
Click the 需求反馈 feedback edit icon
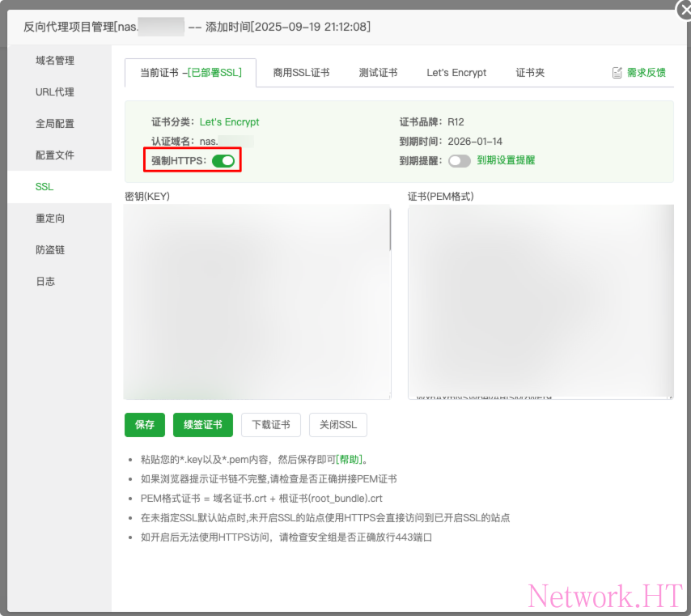[617, 73]
